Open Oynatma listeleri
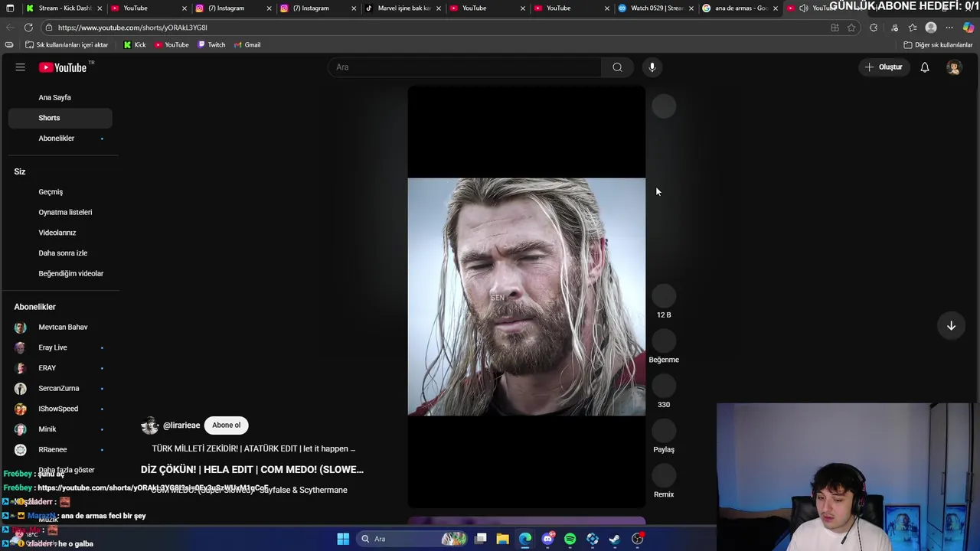Viewport: 980px width, 551px height. tap(65, 213)
